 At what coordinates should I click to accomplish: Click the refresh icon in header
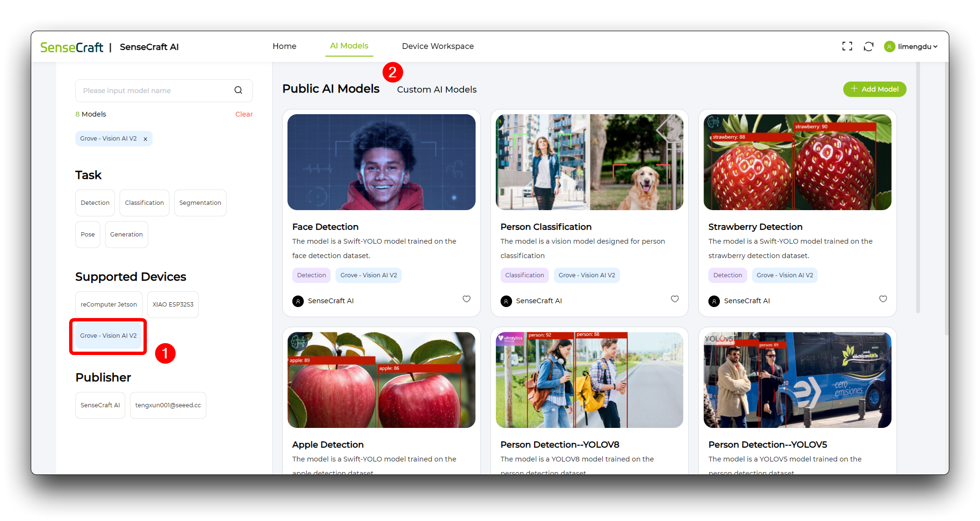click(x=868, y=47)
